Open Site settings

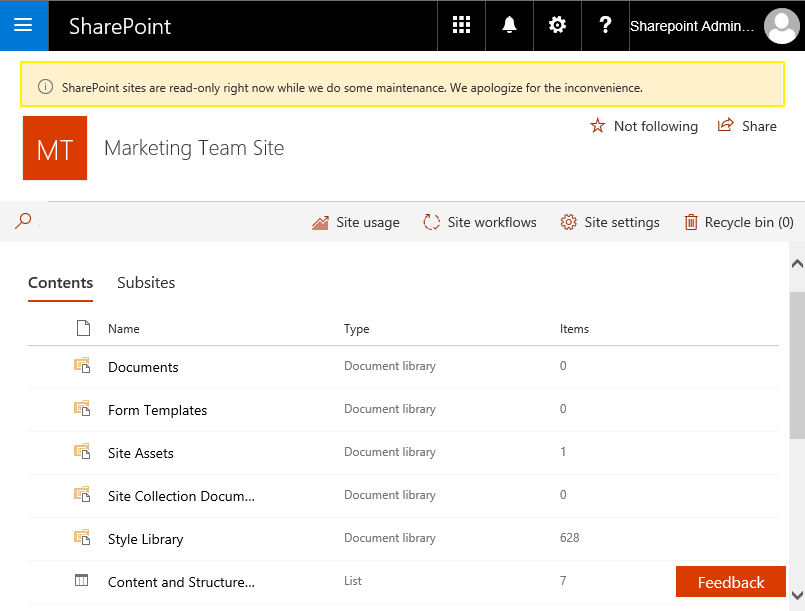(x=610, y=222)
